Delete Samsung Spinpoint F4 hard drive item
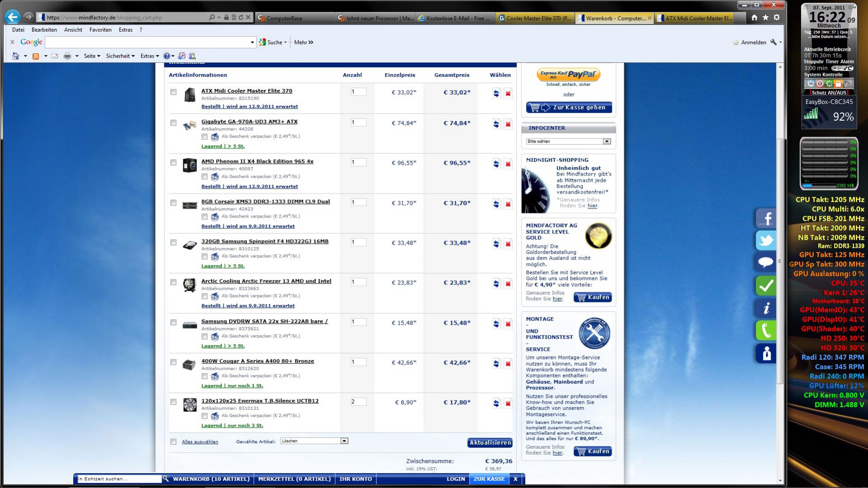This screenshot has width=868, height=488. pyautogui.click(x=508, y=244)
